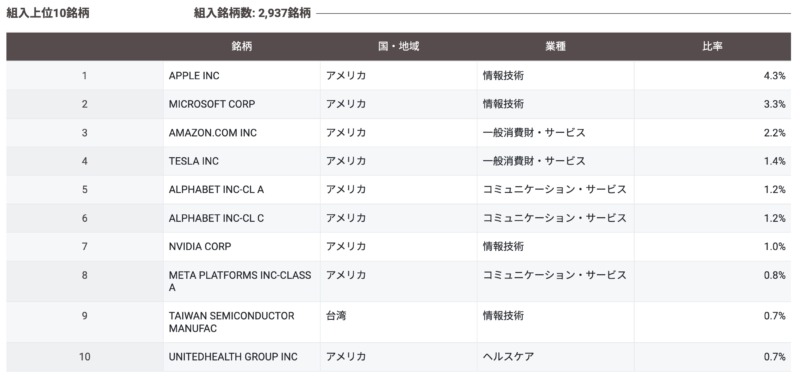The height and width of the screenshot is (379, 800).
Task: Click UNITEDHEALTH GROUP INC name
Action: pyautogui.click(x=233, y=357)
